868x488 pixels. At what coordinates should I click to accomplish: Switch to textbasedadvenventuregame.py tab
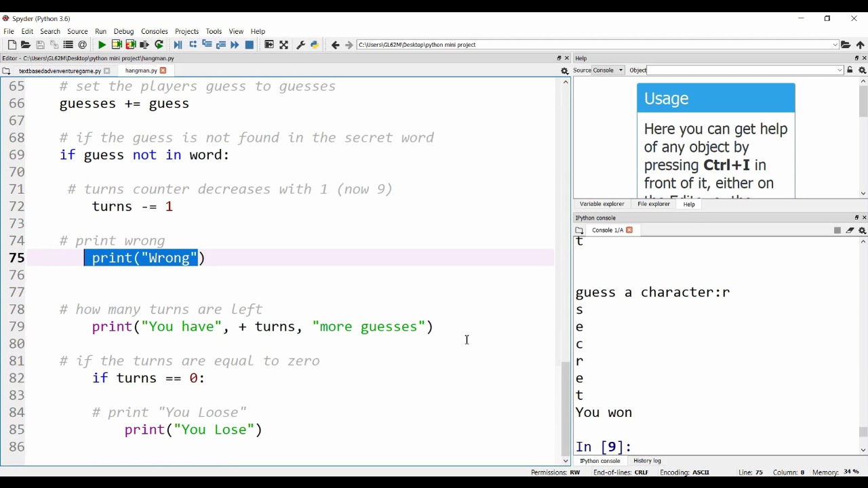(x=60, y=70)
